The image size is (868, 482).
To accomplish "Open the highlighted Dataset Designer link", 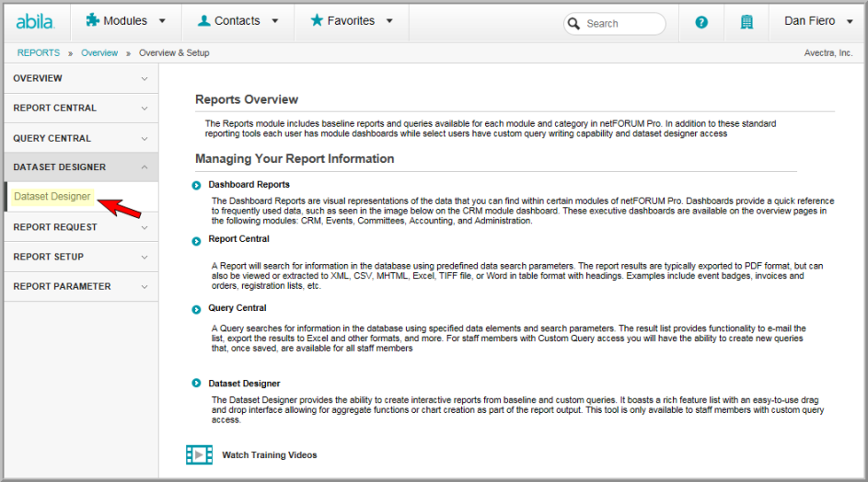I will click(x=52, y=197).
